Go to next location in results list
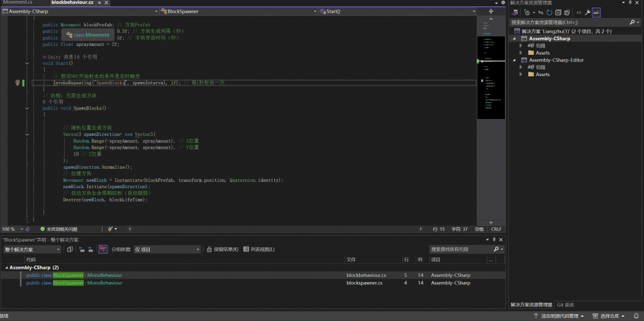The width and height of the screenshot is (644, 321). pyautogui.click(x=91, y=249)
